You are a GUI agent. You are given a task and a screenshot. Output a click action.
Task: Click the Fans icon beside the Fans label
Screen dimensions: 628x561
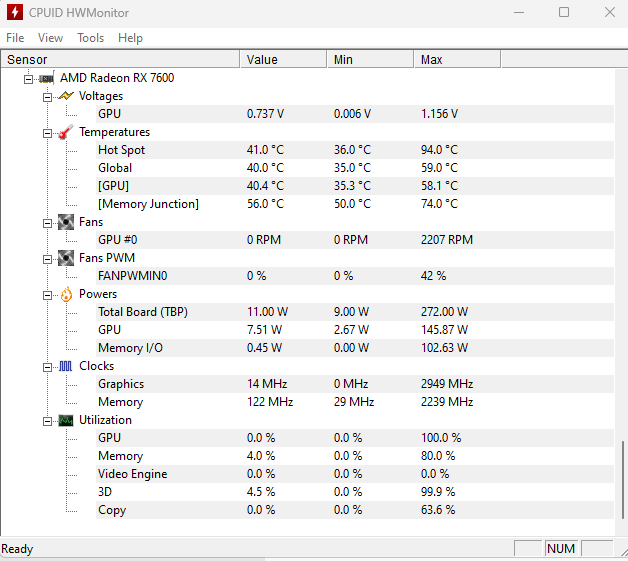click(x=66, y=222)
